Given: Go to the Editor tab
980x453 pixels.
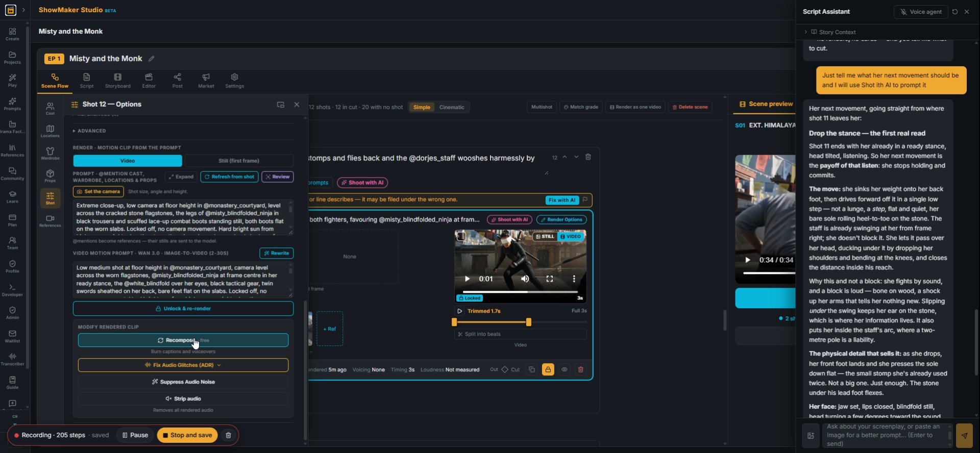Looking at the screenshot, I should click(x=149, y=81).
